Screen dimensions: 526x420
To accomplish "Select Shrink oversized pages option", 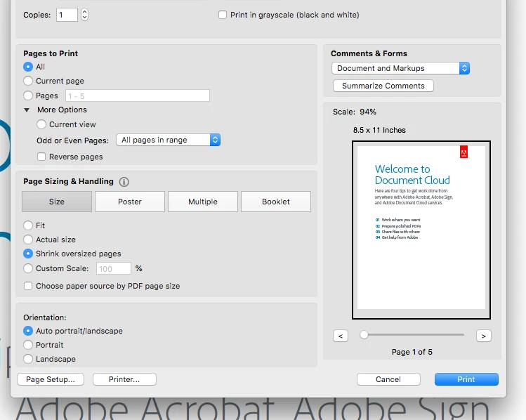I will tap(28, 254).
